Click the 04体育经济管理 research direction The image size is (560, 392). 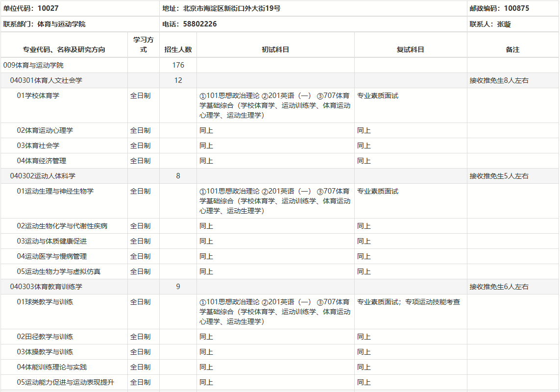pos(41,161)
